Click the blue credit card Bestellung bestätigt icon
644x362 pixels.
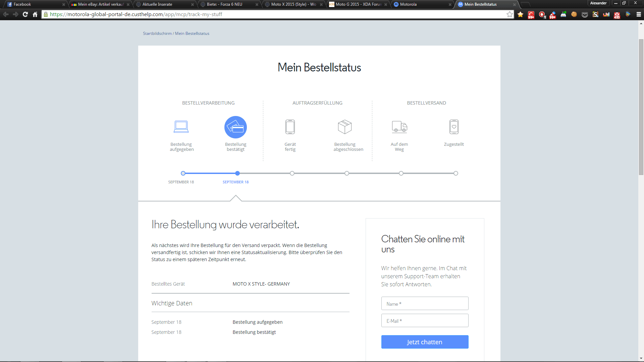click(x=235, y=127)
